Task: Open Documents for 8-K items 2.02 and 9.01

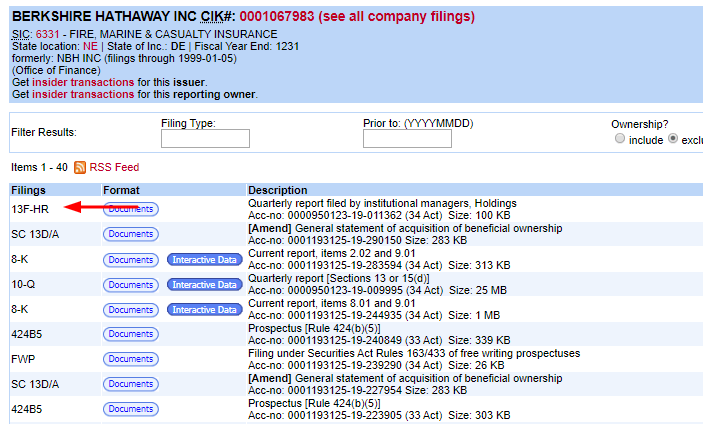Action: [130, 260]
